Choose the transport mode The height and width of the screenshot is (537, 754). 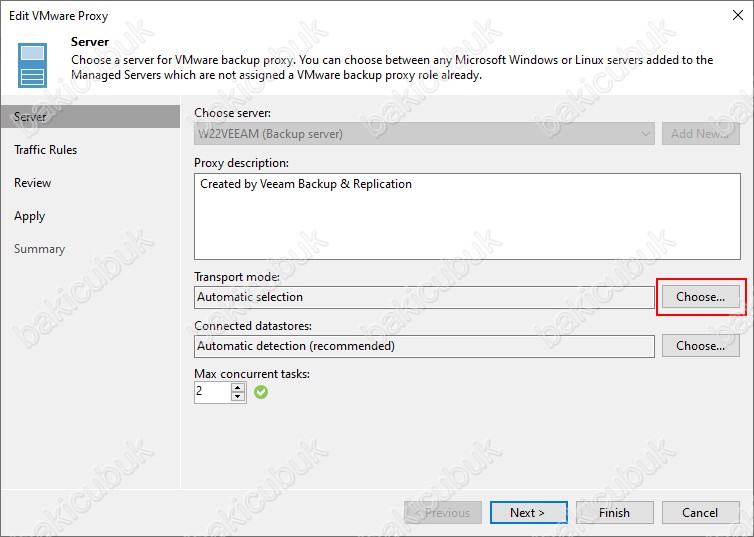pyautogui.click(x=701, y=297)
